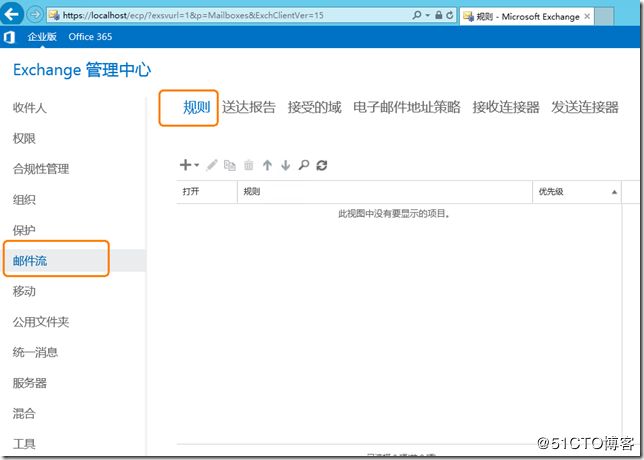Click the browser back arrow button
The width and height of the screenshot is (644, 460).
tap(12, 15)
